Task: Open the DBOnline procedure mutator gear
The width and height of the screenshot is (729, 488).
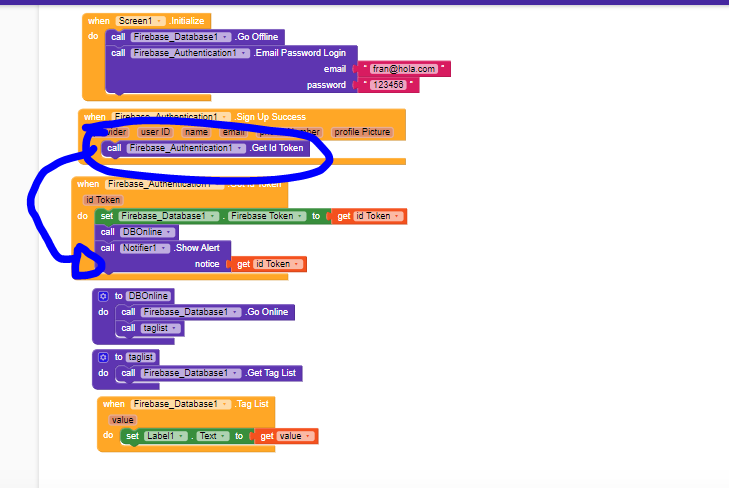Action: [103, 296]
